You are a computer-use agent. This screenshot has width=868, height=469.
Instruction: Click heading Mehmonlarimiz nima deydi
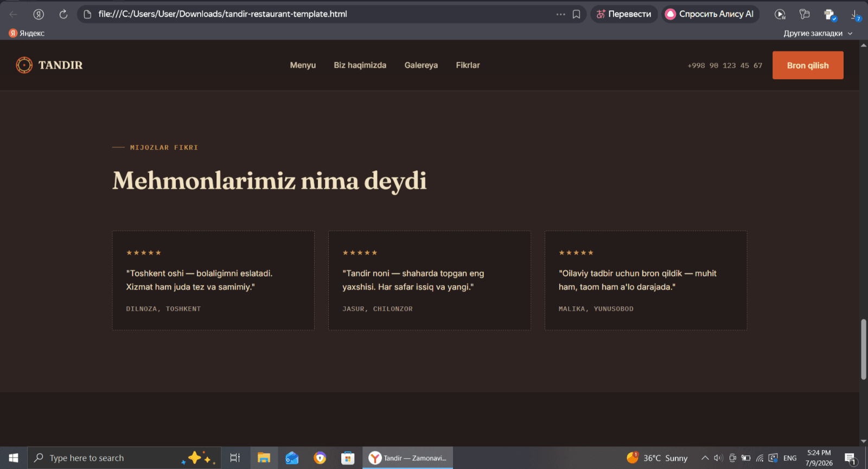[x=270, y=181]
